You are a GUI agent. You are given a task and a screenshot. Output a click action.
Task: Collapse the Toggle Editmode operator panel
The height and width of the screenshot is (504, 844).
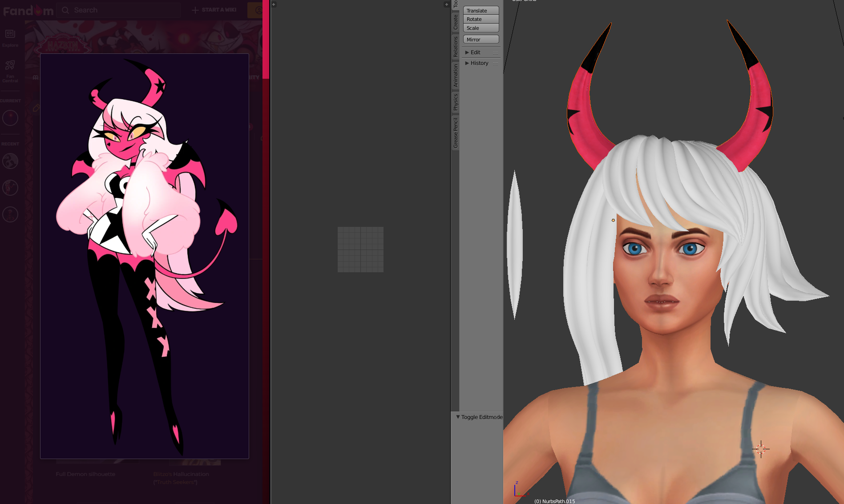tap(458, 417)
